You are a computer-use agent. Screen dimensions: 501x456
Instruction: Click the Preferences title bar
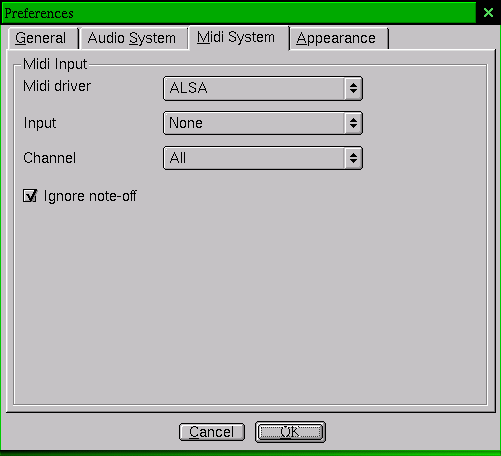239,13
